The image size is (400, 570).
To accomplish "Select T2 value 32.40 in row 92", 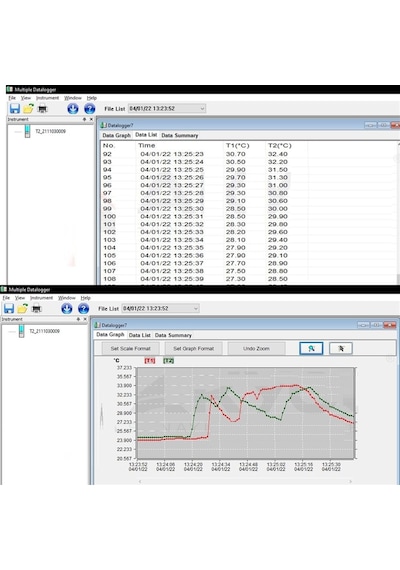I will 278,154.
